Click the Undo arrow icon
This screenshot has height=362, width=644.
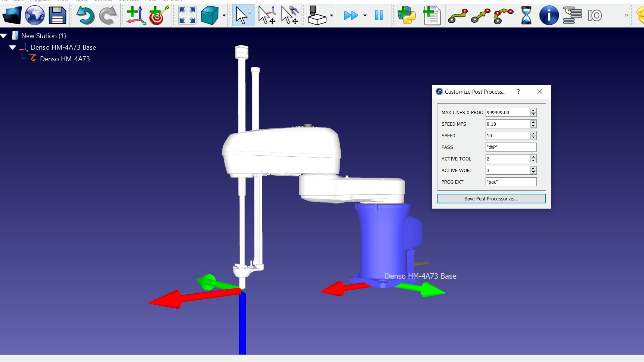(x=85, y=15)
